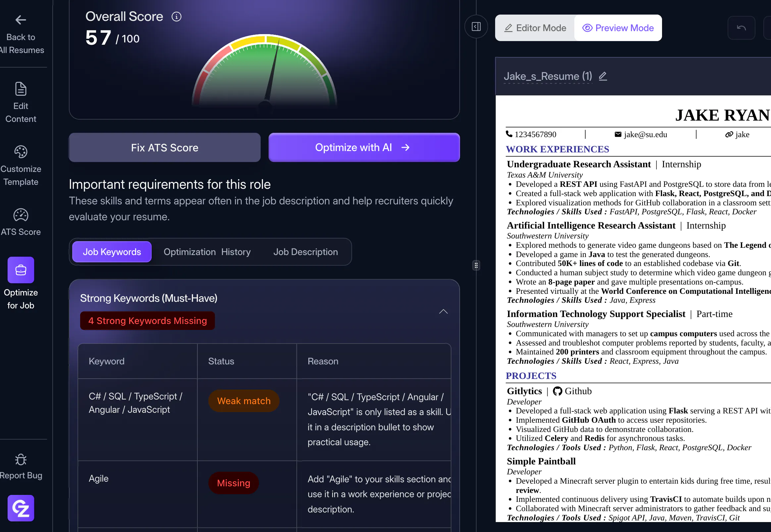Click the undo arrow button

click(741, 28)
